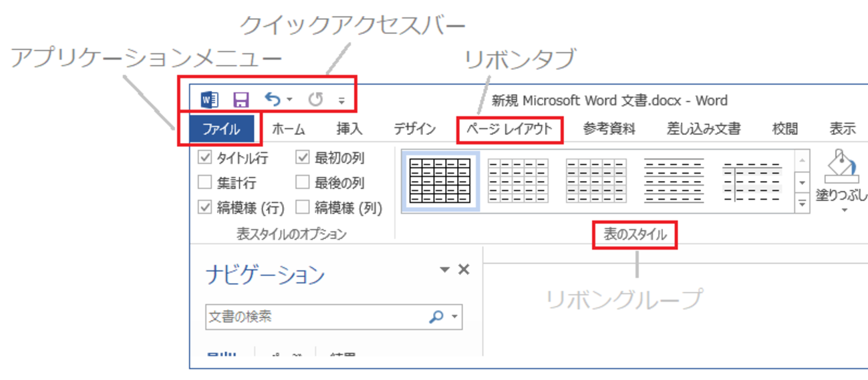Undo the last action
This screenshot has height=380, width=868.
(273, 100)
